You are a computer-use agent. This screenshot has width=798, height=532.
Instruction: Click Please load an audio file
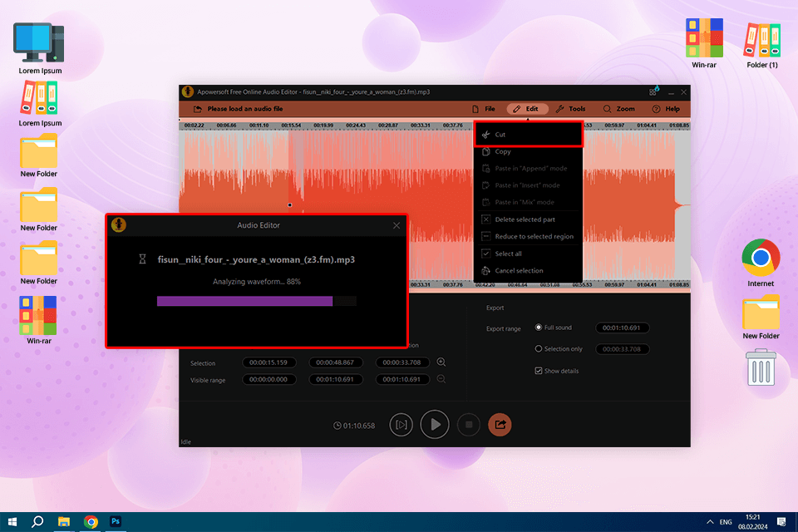coord(244,109)
